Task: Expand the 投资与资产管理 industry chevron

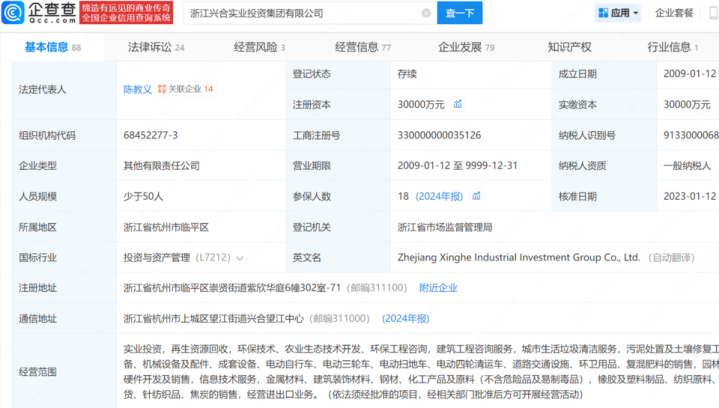Action: [x=239, y=258]
